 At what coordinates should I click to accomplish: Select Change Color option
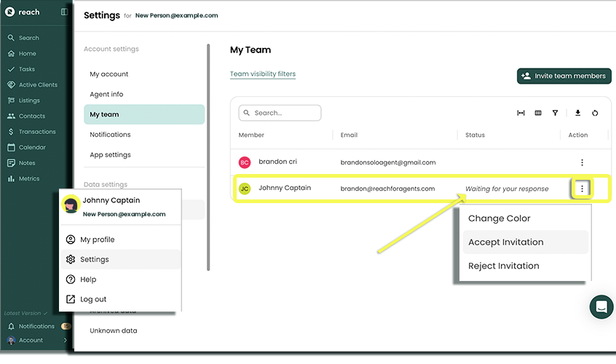coord(499,218)
